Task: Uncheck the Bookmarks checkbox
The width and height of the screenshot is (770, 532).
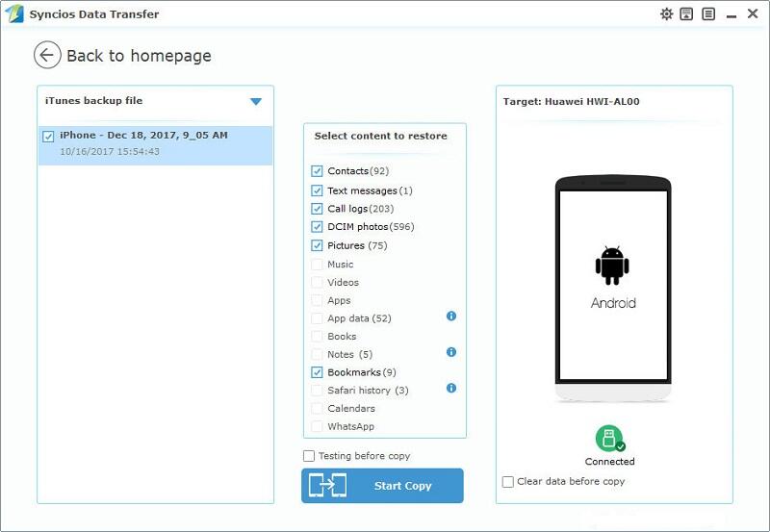Action: (318, 372)
